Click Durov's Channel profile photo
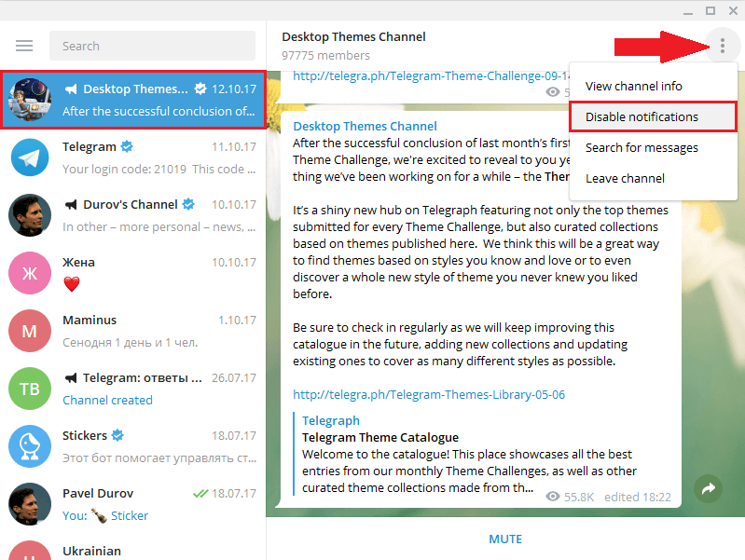The image size is (745, 560). coord(30,215)
